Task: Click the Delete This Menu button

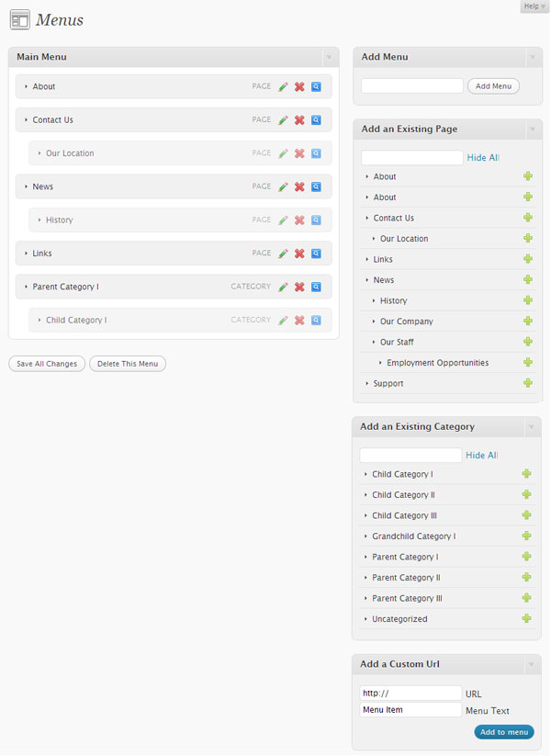Action: 128,364
